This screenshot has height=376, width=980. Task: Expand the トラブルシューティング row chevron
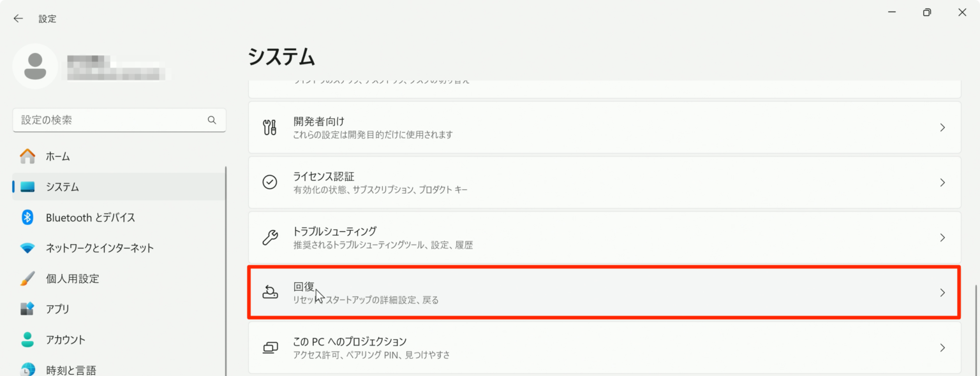click(942, 237)
